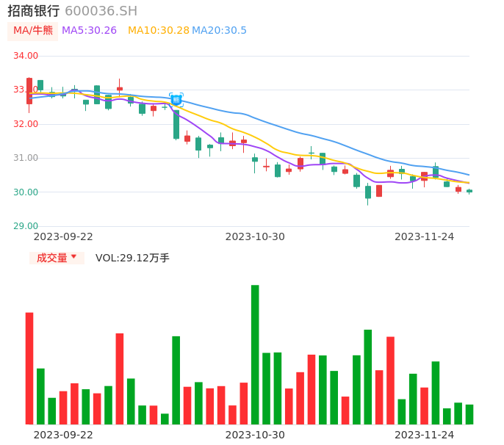This screenshot has width=504, height=445.
Task: Click the 34.00 price axis label
Action: pos(26,56)
